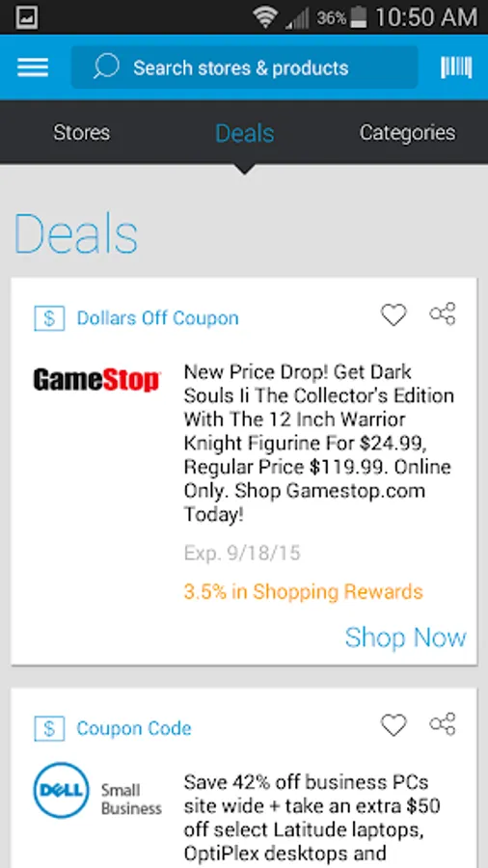The height and width of the screenshot is (868, 488).
Task: Click Shop Now on the GameStop deal
Action: [x=406, y=637]
